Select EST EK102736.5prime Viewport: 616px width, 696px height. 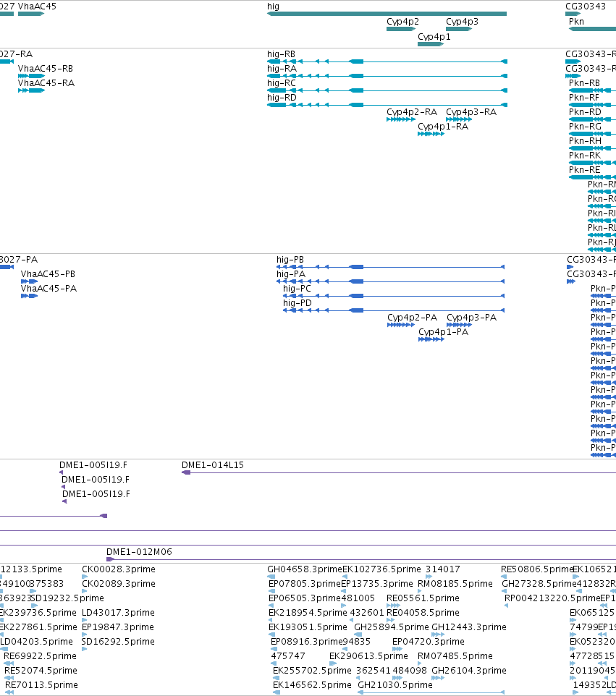[x=381, y=569]
